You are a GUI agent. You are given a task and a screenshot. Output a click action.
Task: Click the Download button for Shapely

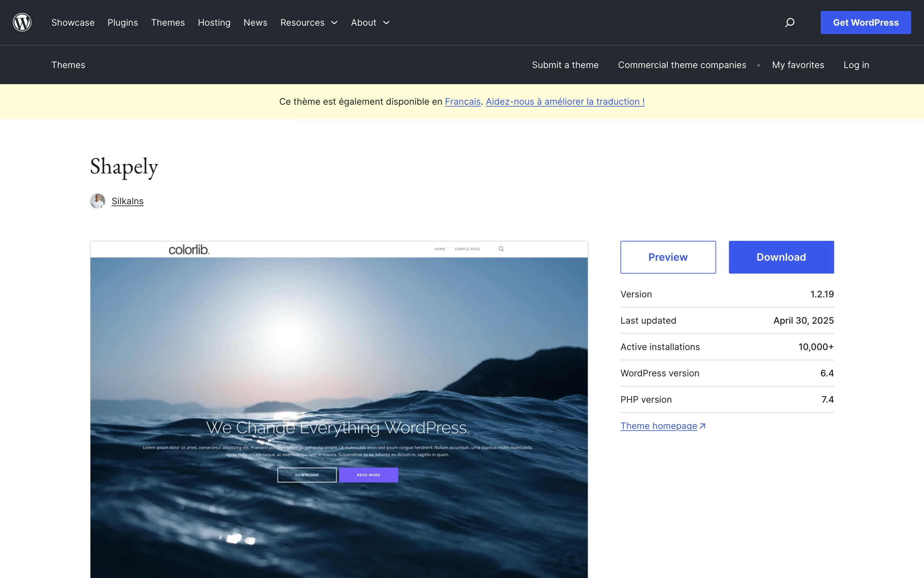tap(781, 257)
